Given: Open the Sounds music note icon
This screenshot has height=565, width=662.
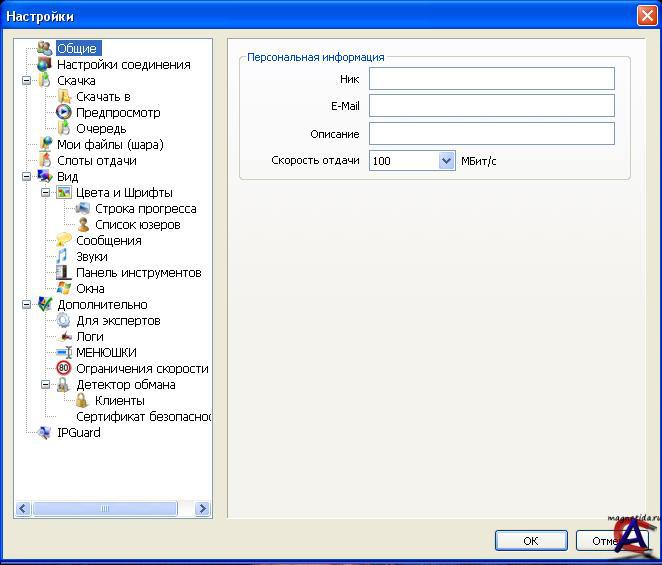Looking at the screenshot, I should point(64,257).
